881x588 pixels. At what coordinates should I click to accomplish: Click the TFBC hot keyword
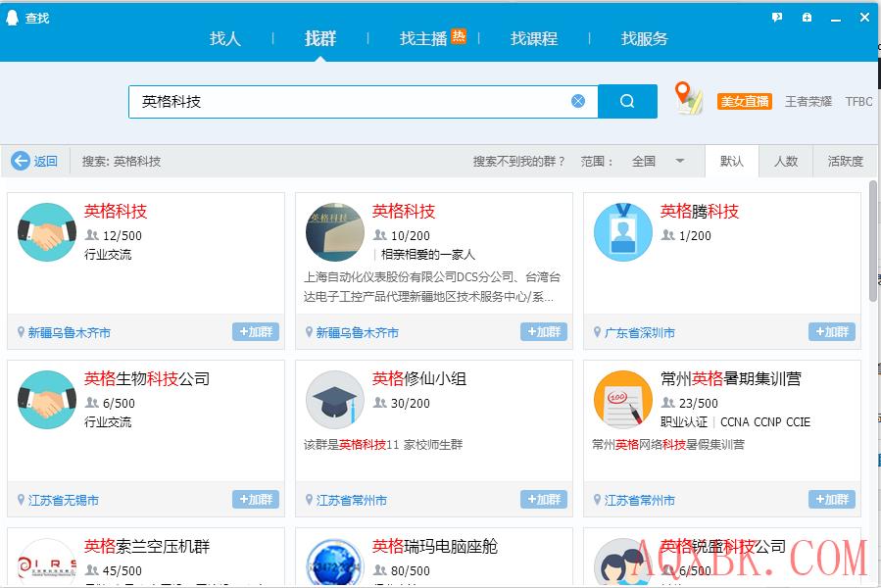[858, 101]
